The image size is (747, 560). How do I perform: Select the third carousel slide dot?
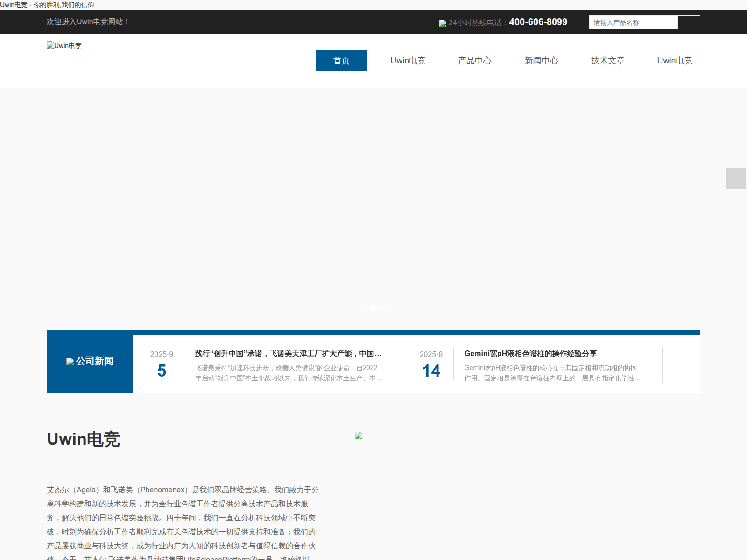(x=385, y=308)
